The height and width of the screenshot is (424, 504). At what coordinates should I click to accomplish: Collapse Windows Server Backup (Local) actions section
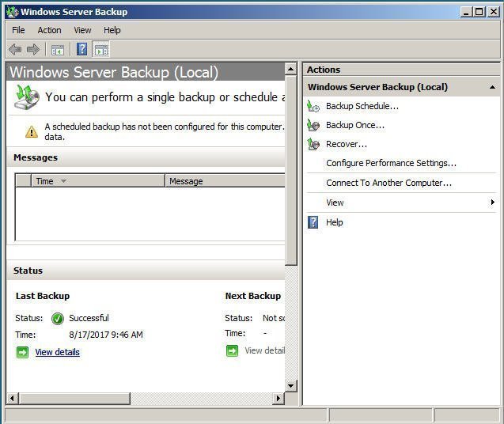tap(492, 87)
